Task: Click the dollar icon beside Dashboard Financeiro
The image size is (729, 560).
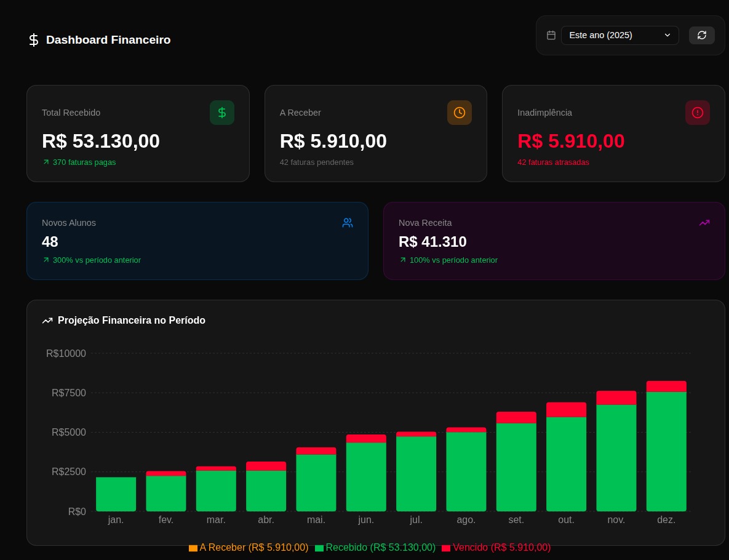Action: click(34, 40)
